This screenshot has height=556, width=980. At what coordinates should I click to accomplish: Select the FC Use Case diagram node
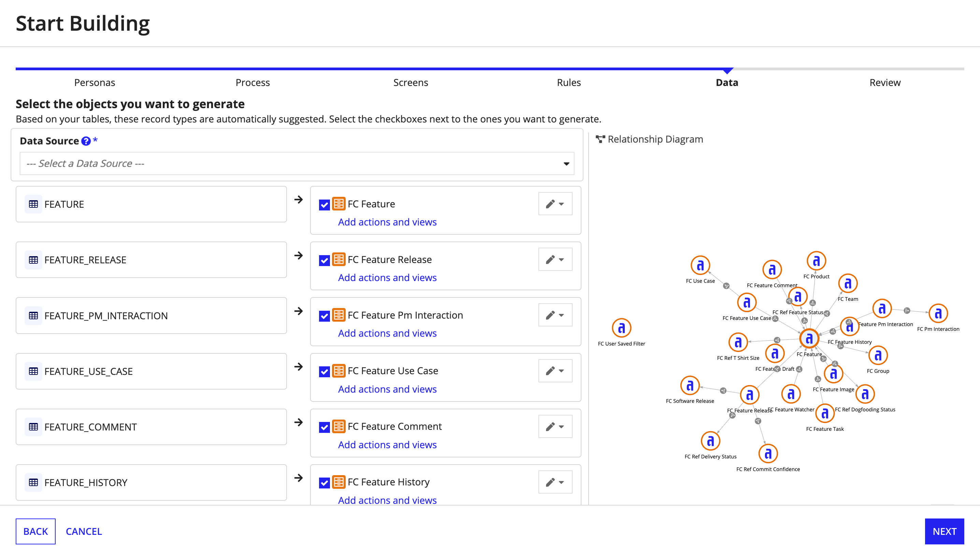[700, 265]
